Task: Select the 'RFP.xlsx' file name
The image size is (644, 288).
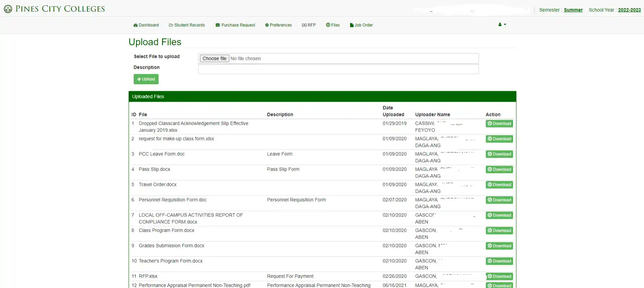Action: pos(148,276)
